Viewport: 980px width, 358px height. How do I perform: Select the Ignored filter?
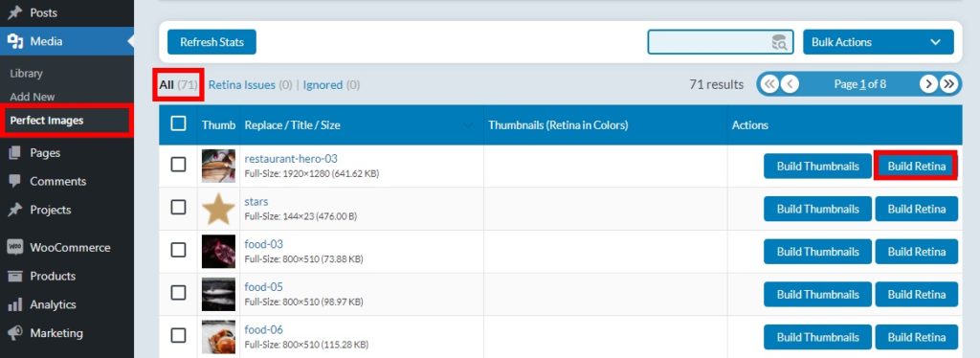click(331, 84)
